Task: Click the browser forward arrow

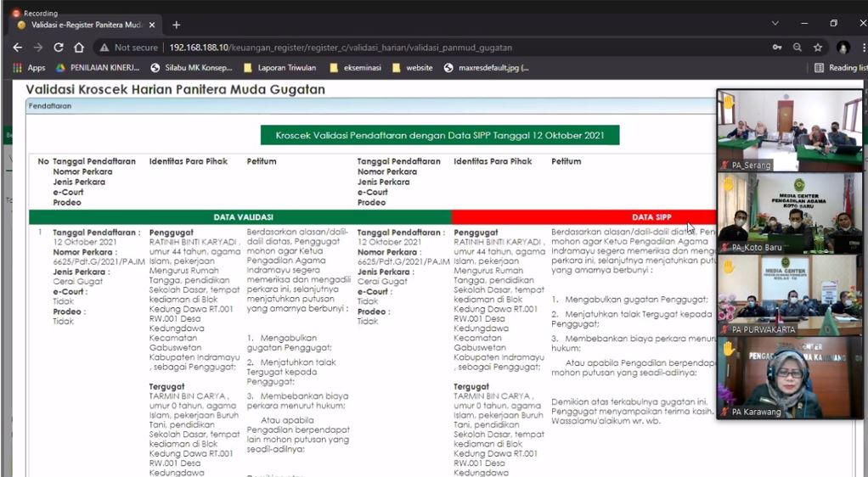Action: coord(37,48)
